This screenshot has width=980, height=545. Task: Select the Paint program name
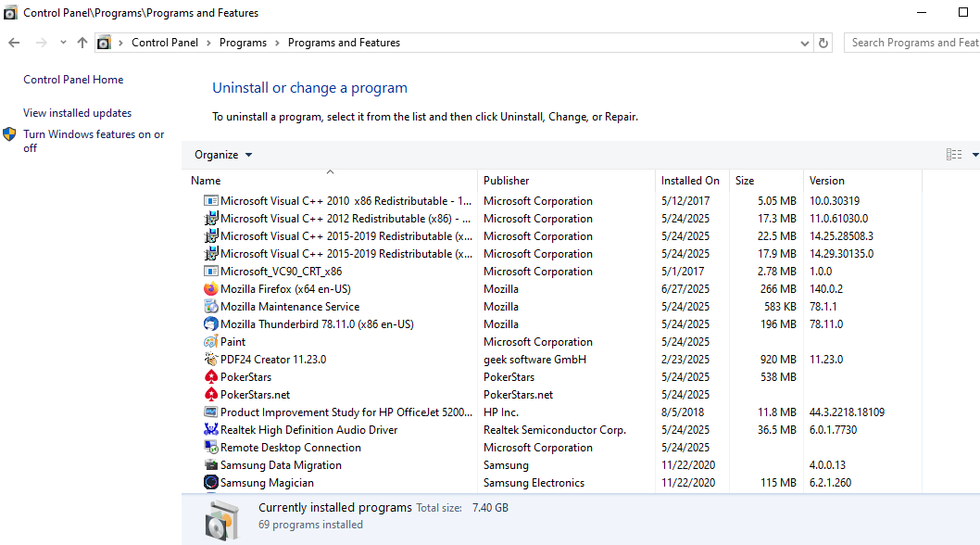[x=232, y=342]
